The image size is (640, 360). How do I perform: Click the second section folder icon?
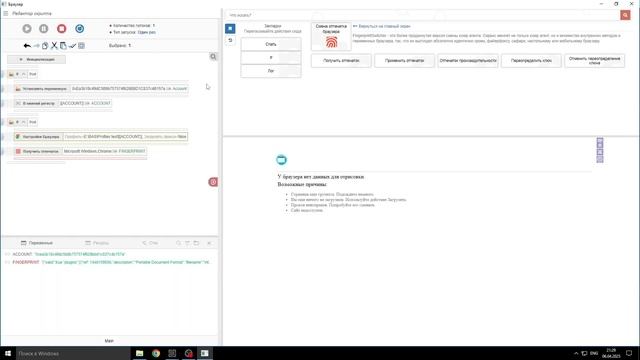(11, 122)
